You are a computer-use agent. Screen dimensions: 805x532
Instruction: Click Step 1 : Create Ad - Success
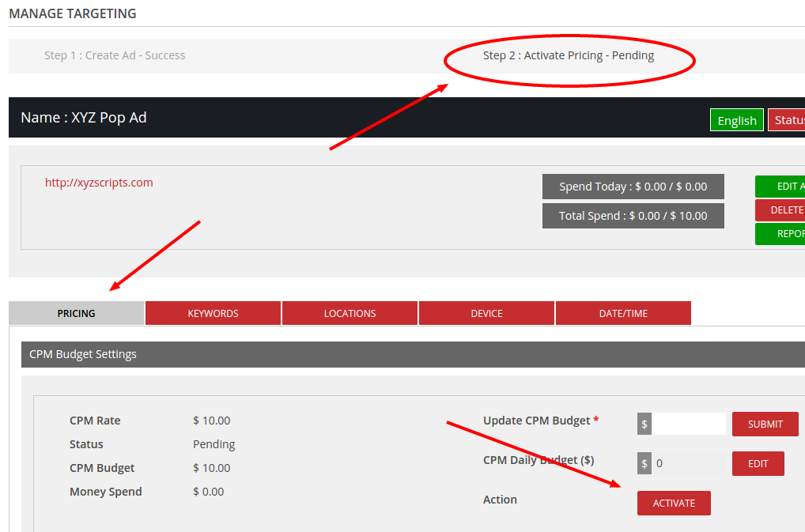(x=115, y=55)
